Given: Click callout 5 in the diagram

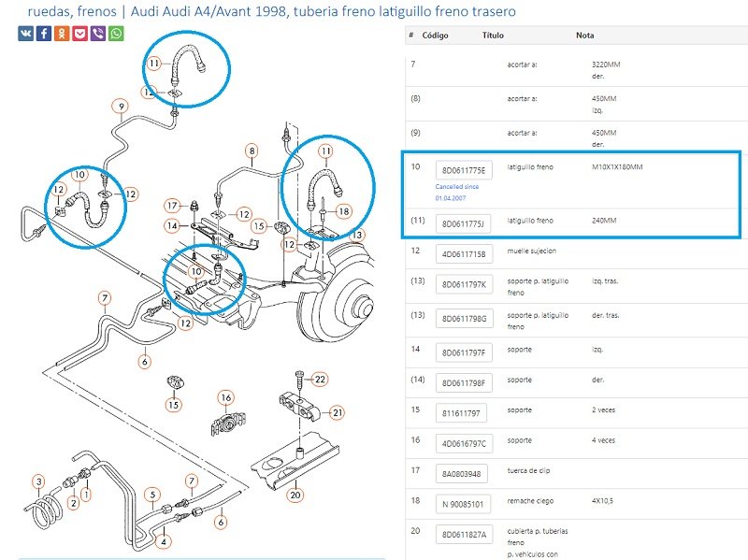Looking at the screenshot, I should tap(152, 495).
